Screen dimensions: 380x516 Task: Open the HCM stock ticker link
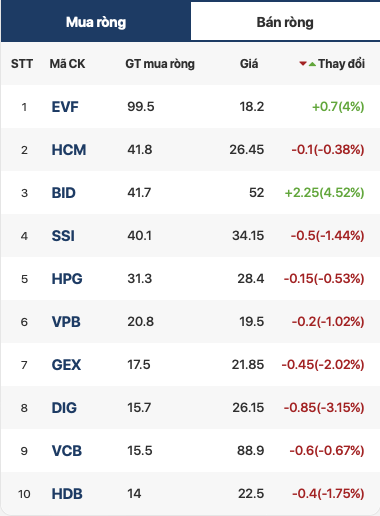point(69,150)
